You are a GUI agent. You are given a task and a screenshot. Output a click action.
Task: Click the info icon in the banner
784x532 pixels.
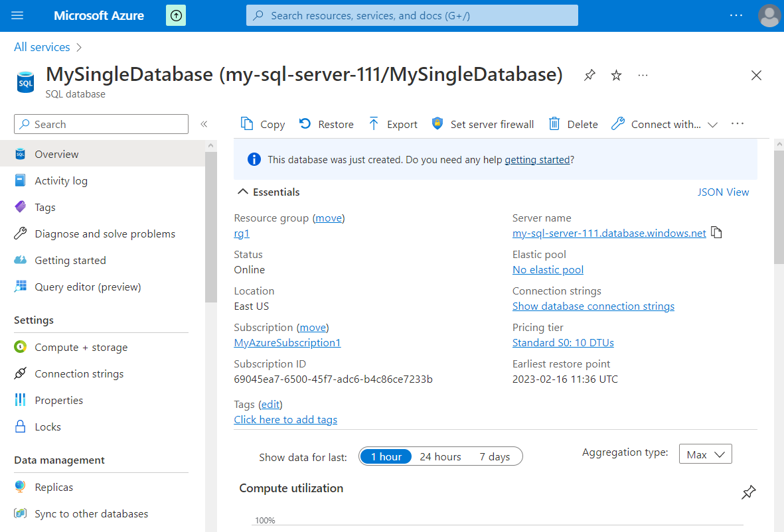(x=254, y=159)
